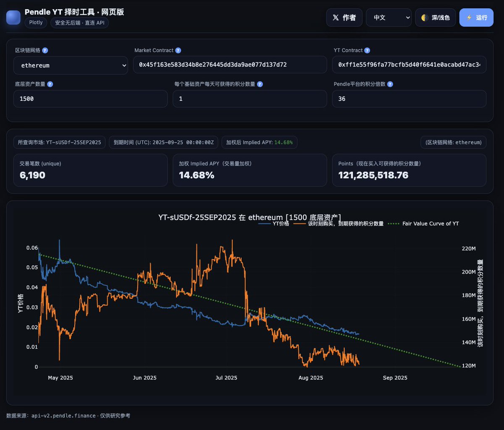Image resolution: width=504 pixels, height=430 pixels.
Task: Click the YT Contract address field
Action: [409, 65]
